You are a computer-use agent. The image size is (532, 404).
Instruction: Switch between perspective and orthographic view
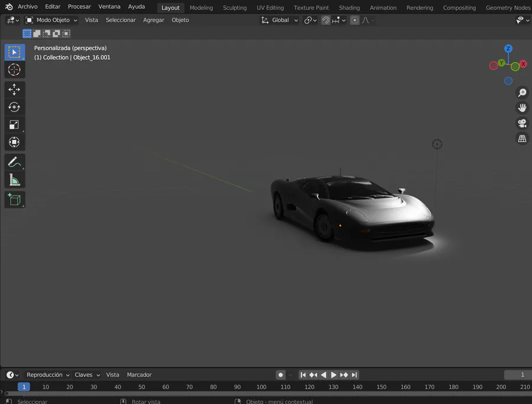522,138
